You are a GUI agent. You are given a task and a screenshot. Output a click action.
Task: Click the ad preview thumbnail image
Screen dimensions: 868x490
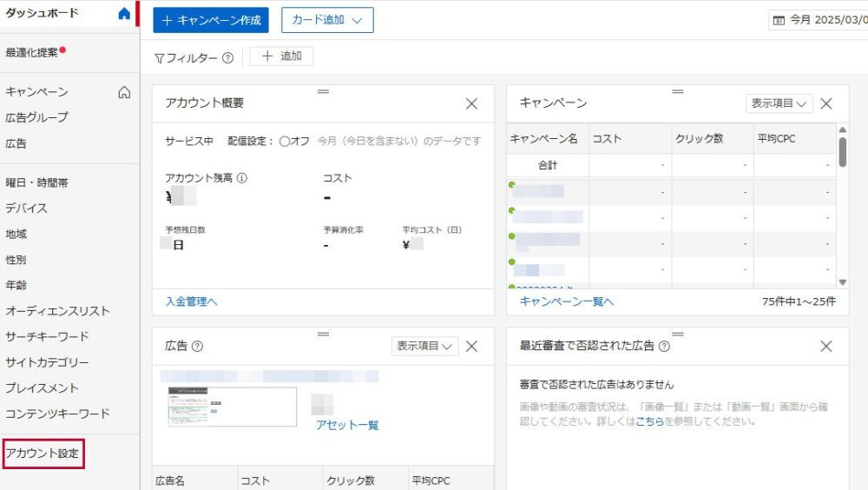(232, 407)
